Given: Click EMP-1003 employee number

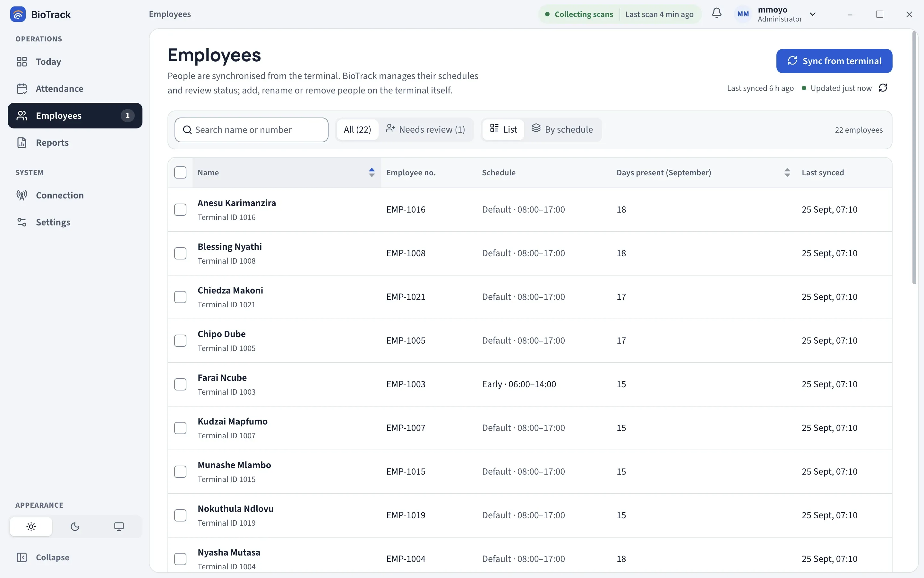Looking at the screenshot, I should click(406, 384).
